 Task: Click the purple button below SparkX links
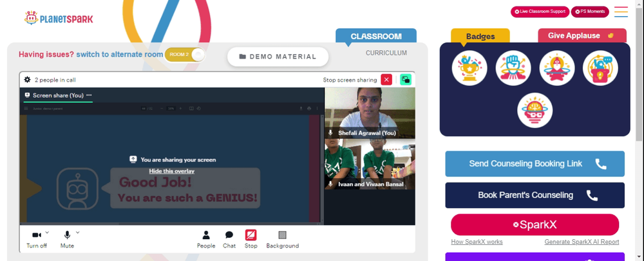click(x=535, y=257)
